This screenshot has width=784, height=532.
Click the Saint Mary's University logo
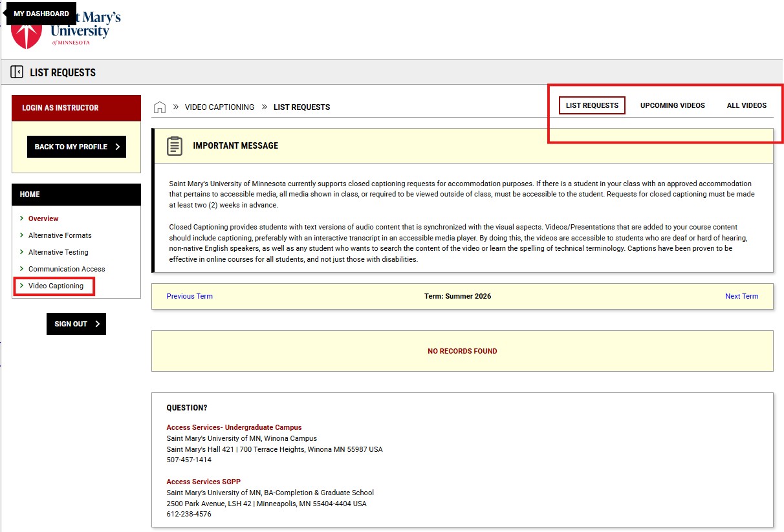pyautogui.click(x=66, y=29)
